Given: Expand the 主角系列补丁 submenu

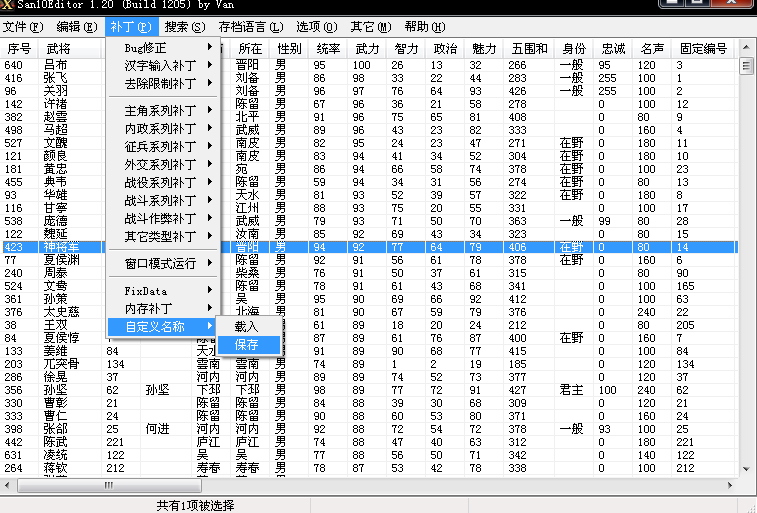Looking at the screenshot, I should pyautogui.click(x=162, y=110).
